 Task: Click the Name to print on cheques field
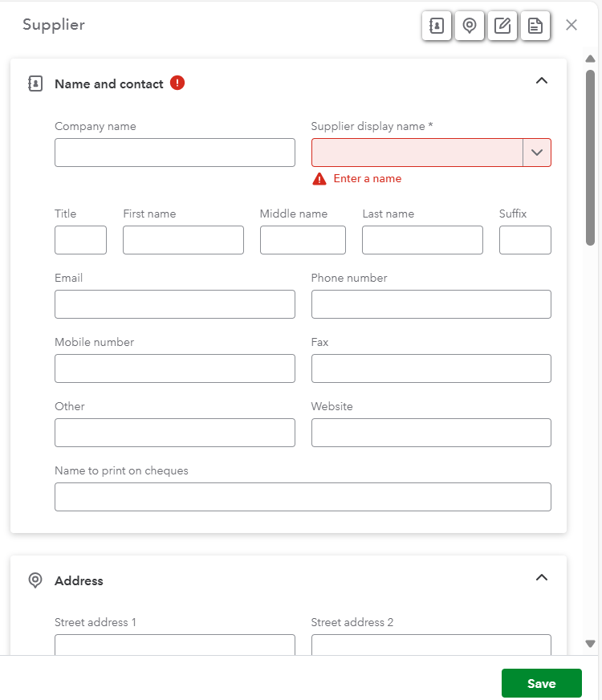(x=303, y=497)
